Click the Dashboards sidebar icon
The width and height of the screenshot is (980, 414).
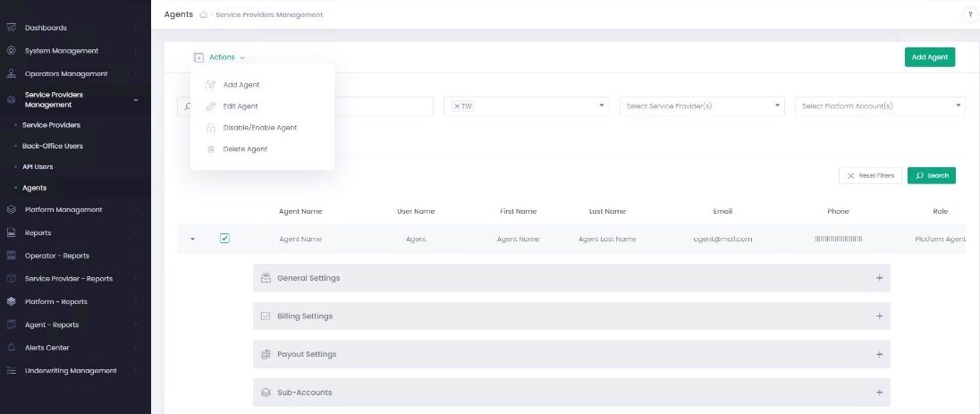coord(11,28)
